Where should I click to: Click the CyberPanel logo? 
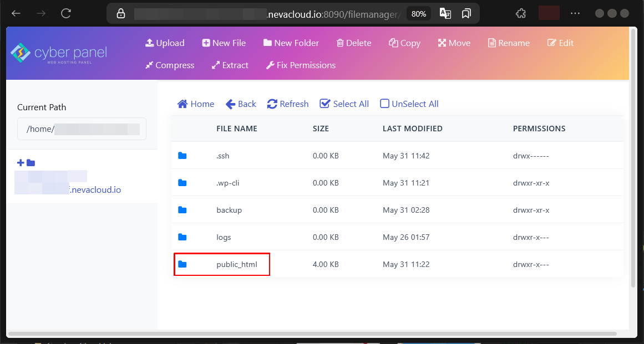(59, 54)
